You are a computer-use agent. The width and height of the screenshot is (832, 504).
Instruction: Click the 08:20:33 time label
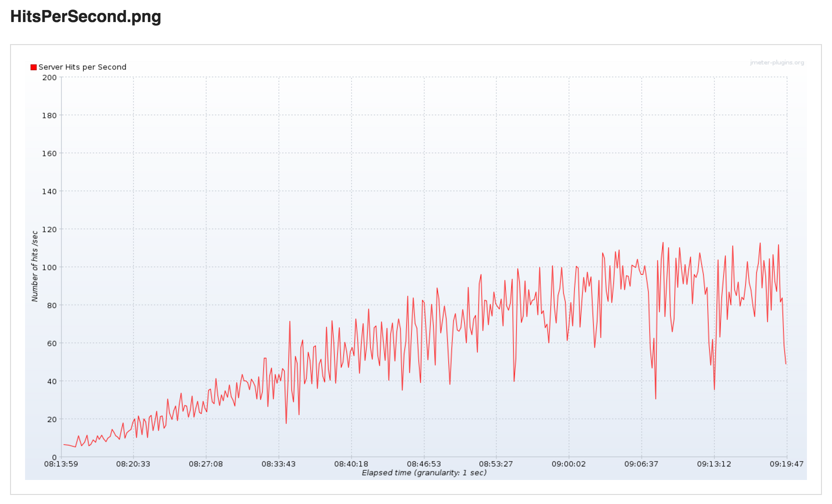[133, 464]
